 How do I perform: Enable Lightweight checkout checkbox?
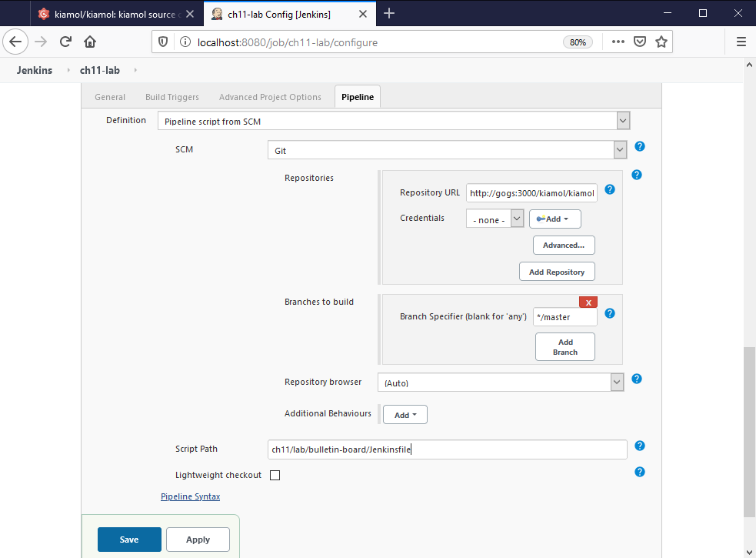pos(275,475)
